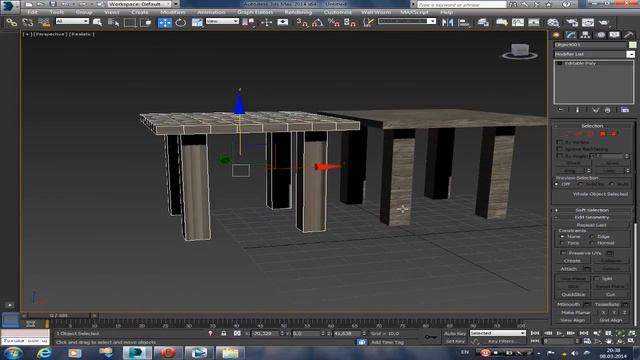Click the object color swatch beside name

[x=632, y=44]
